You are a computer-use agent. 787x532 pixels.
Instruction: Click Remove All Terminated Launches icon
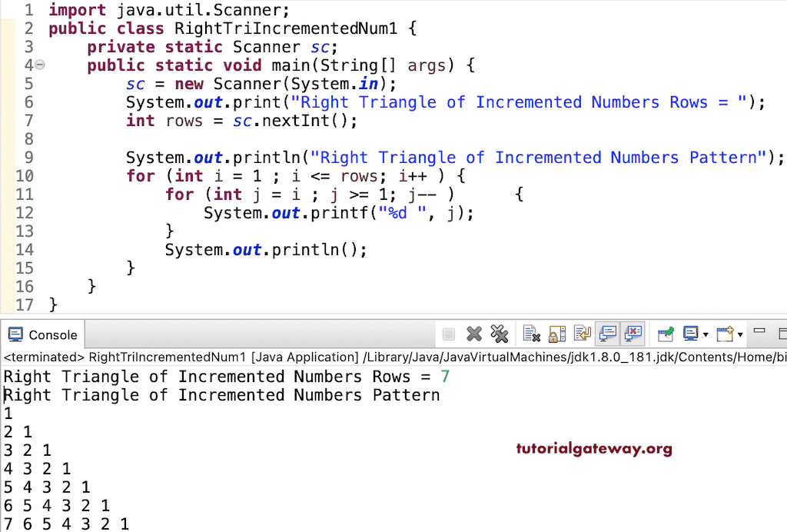tap(500, 334)
